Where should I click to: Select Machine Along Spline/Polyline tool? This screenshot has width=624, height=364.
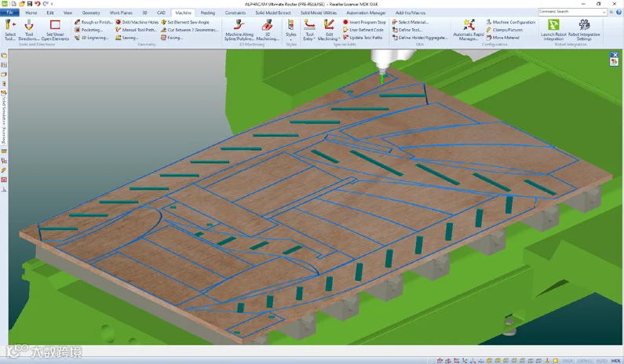click(x=239, y=31)
